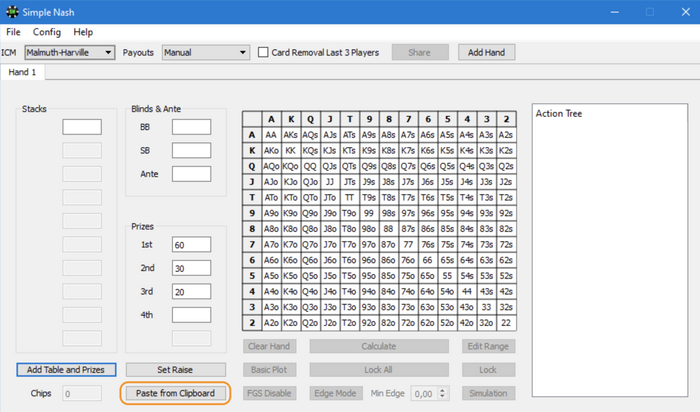Click the Calculate button

pyautogui.click(x=379, y=346)
